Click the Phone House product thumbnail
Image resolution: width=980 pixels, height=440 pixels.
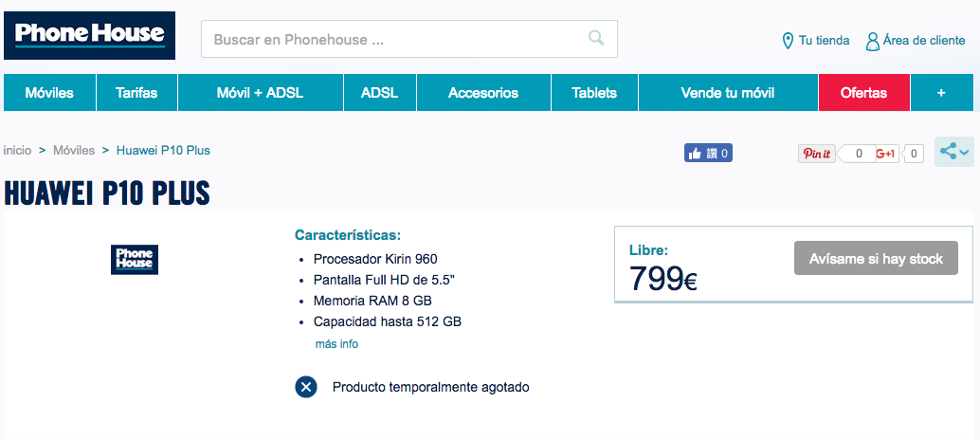(135, 260)
